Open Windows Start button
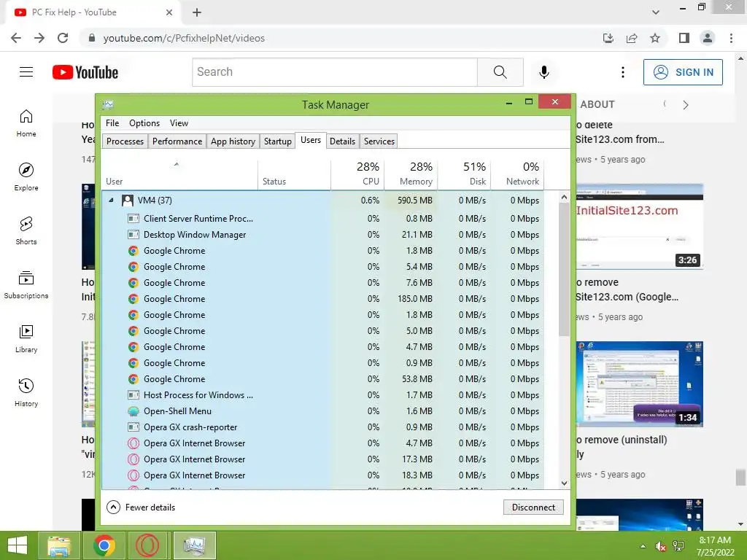Screen dimensions: 747x560 [18, 545]
